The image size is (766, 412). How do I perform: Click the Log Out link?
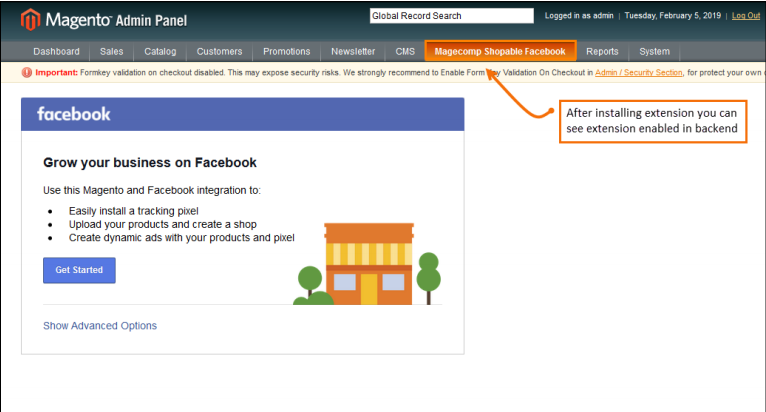pyautogui.click(x=746, y=16)
